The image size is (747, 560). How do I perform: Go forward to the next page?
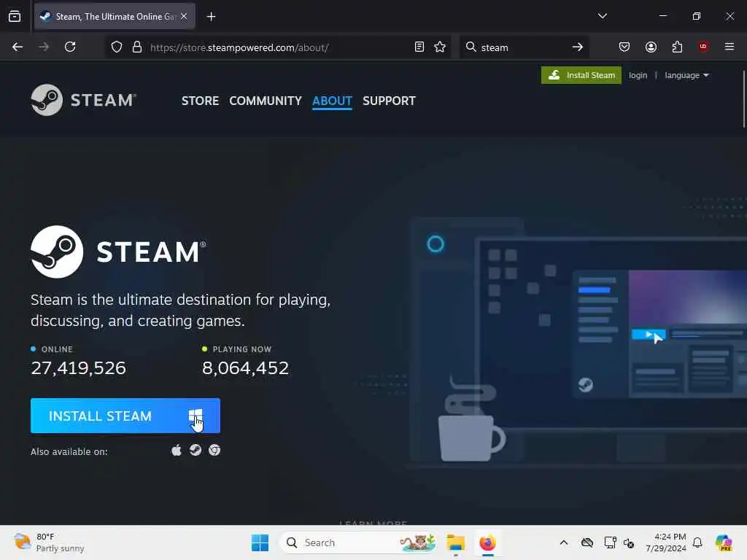point(44,47)
